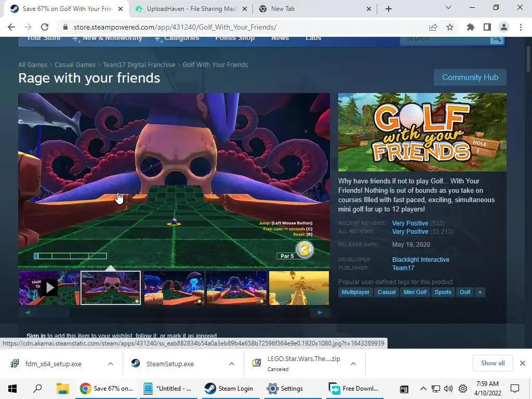Viewport: 532px width, 399px height.
Task: Show hidden system tray icons
Action: click(423, 389)
